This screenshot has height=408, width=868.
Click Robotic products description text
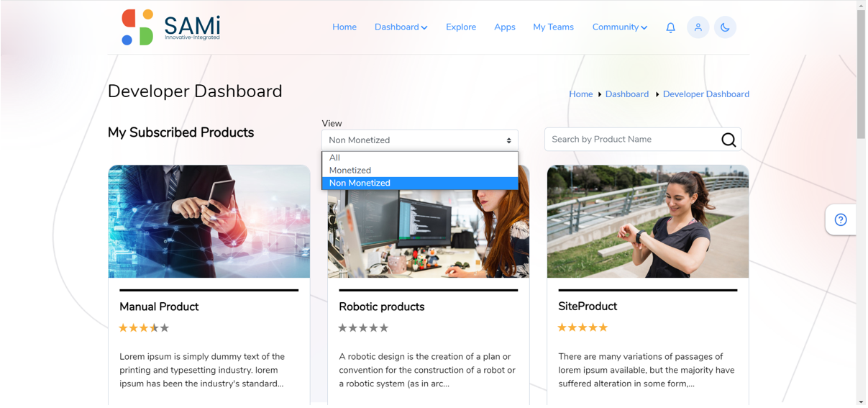coord(427,370)
